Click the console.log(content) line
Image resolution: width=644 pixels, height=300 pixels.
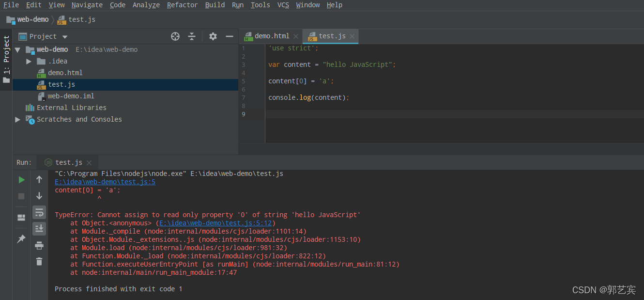(x=308, y=98)
